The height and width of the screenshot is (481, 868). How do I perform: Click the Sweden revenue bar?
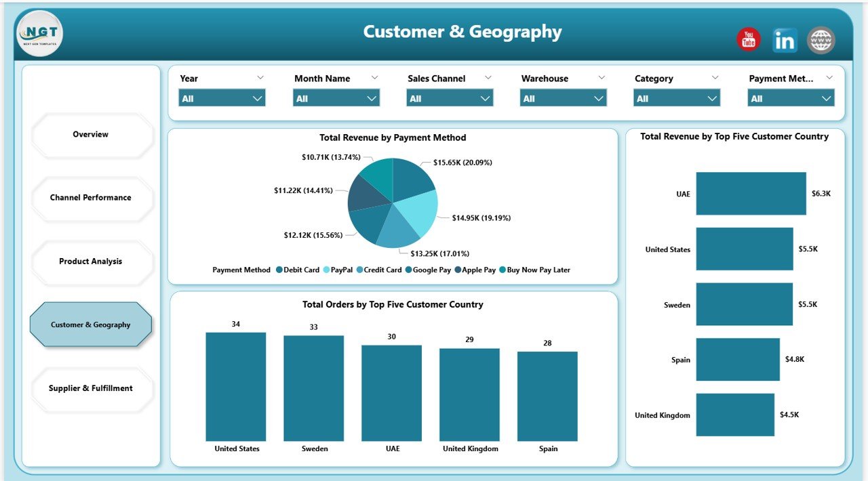tap(745, 305)
